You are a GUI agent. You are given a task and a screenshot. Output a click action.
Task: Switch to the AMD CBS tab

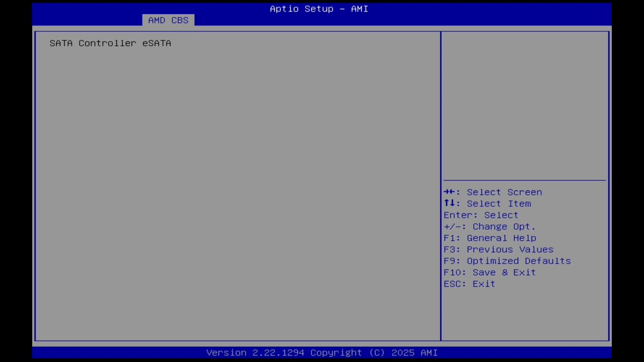(168, 20)
